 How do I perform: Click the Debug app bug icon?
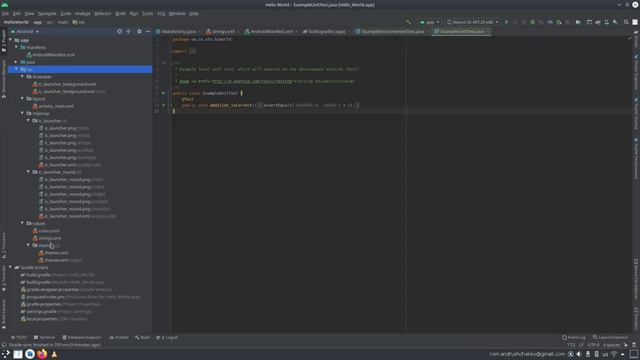(532, 22)
